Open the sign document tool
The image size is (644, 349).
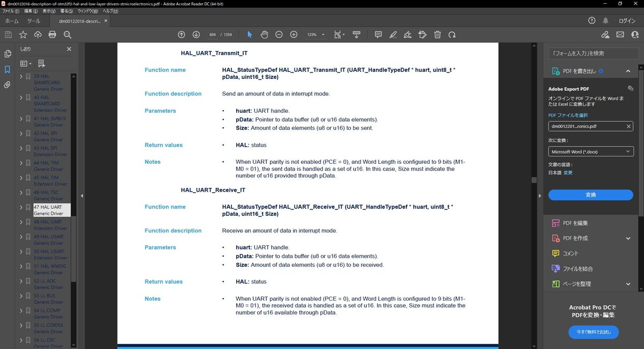point(408,34)
